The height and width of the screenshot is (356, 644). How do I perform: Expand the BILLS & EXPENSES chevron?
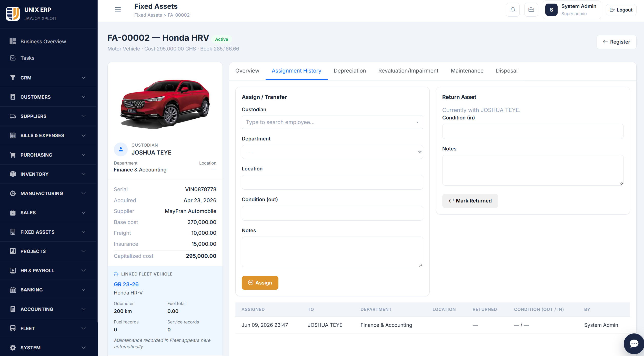point(83,135)
